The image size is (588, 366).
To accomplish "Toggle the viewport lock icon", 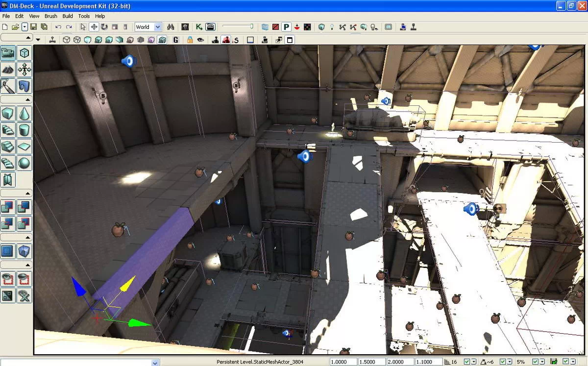I will [x=190, y=40].
